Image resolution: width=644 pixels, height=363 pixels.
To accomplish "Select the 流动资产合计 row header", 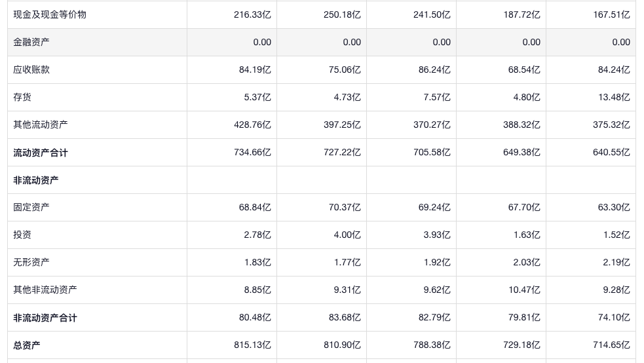I will tap(41, 153).
